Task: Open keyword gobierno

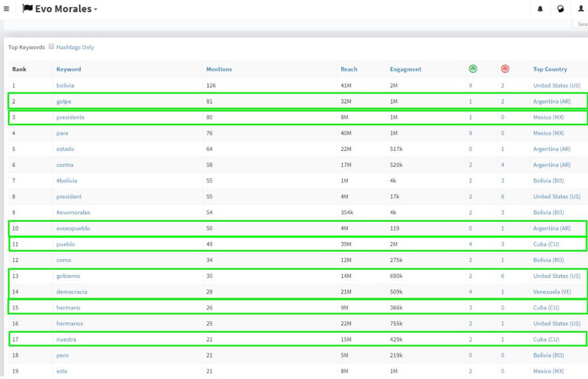Action: pyautogui.click(x=68, y=276)
